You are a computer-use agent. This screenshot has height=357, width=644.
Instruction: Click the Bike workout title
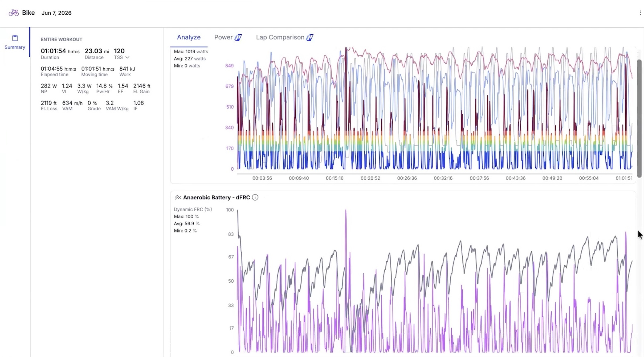click(x=28, y=13)
